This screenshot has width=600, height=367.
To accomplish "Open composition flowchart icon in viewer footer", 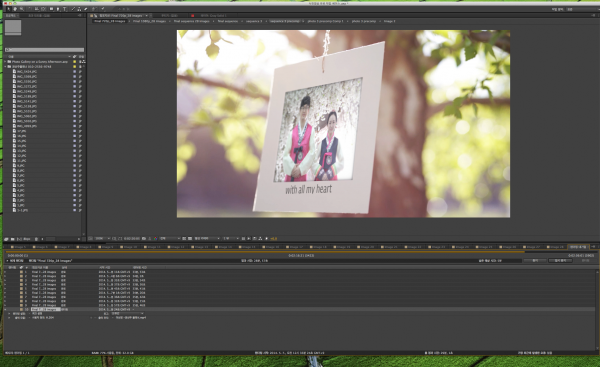I will pos(260,238).
